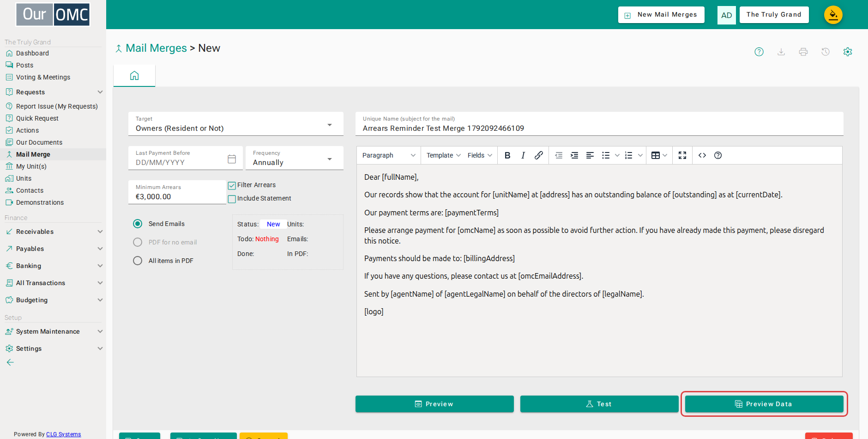Open editor help icon in toolbar
The width and height of the screenshot is (868, 439).
point(718,155)
